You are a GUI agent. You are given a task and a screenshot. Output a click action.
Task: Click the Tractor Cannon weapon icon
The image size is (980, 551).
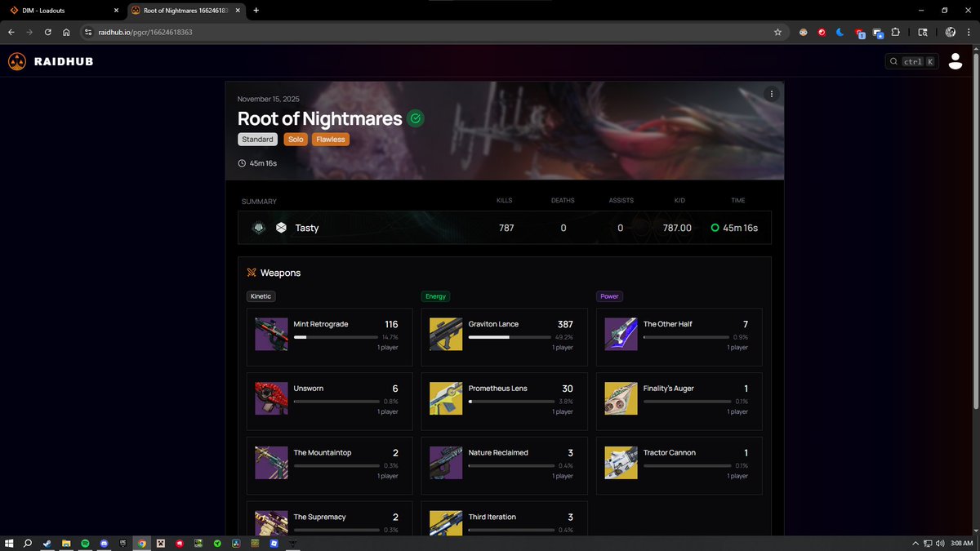click(621, 462)
